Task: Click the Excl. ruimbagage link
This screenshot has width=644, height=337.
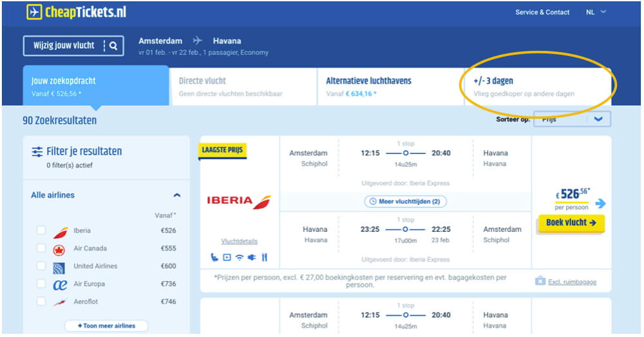Action: coord(572,282)
